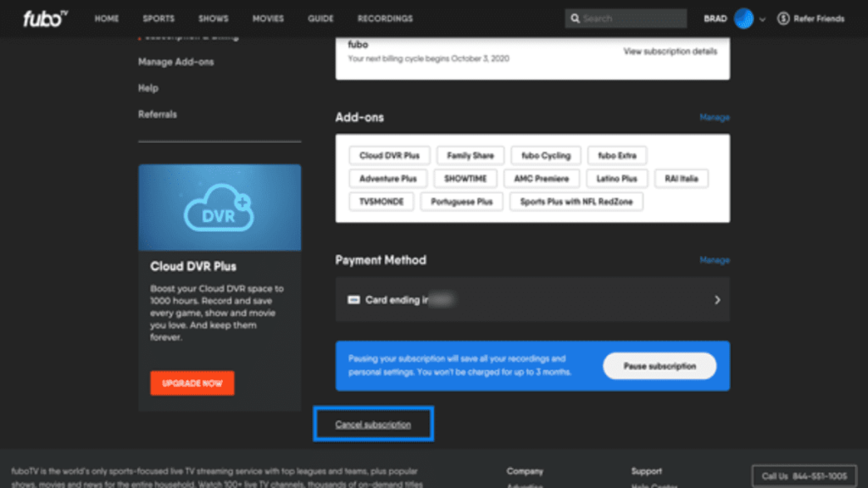This screenshot has width=868, height=488.
Task: Select the GUIDE menu item
Action: pyautogui.click(x=320, y=18)
